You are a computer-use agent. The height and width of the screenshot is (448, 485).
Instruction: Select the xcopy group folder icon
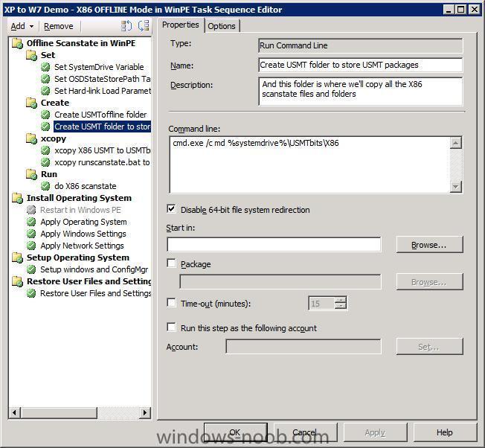31,138
